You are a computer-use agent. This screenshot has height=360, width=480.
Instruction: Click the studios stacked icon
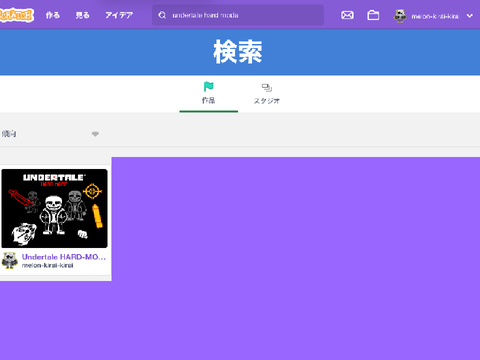pos(267,88)
